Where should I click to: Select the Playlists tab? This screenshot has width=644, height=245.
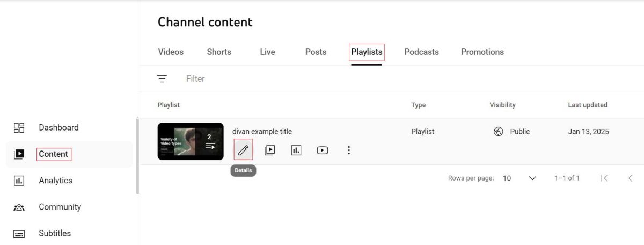click(x=367, y=52)
